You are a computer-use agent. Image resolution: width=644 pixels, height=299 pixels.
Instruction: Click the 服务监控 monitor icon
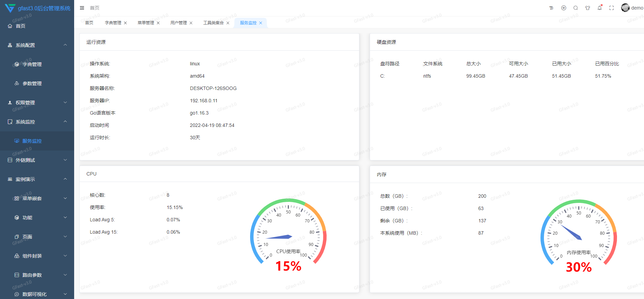17,141
